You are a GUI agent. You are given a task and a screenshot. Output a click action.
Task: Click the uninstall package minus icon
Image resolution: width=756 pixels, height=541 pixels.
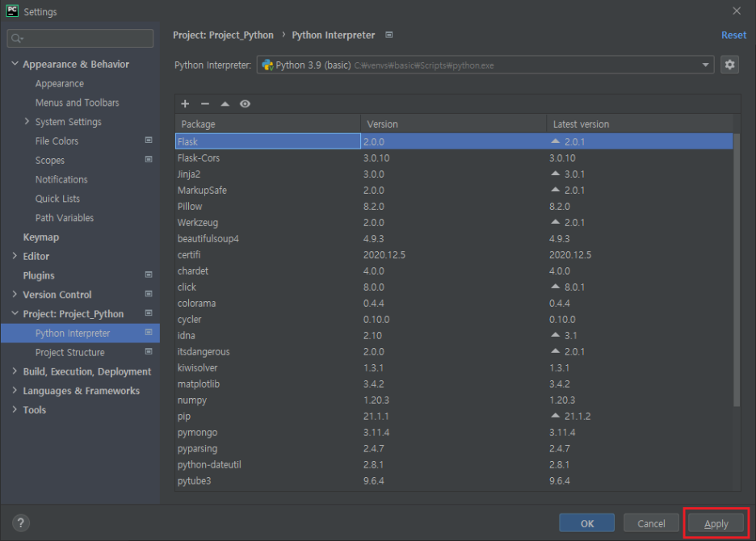coord(205,103)
